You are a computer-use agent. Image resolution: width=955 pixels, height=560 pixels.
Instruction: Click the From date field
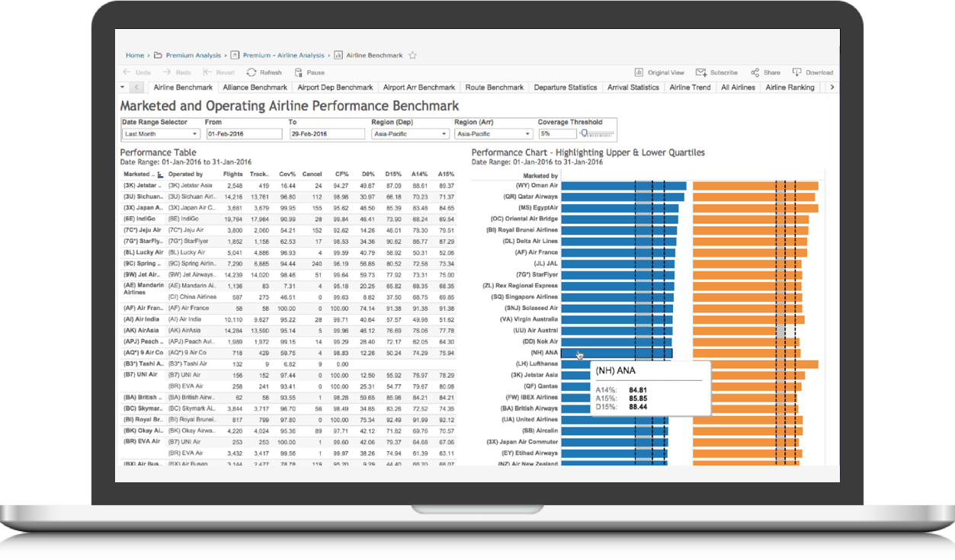[244, 133]
